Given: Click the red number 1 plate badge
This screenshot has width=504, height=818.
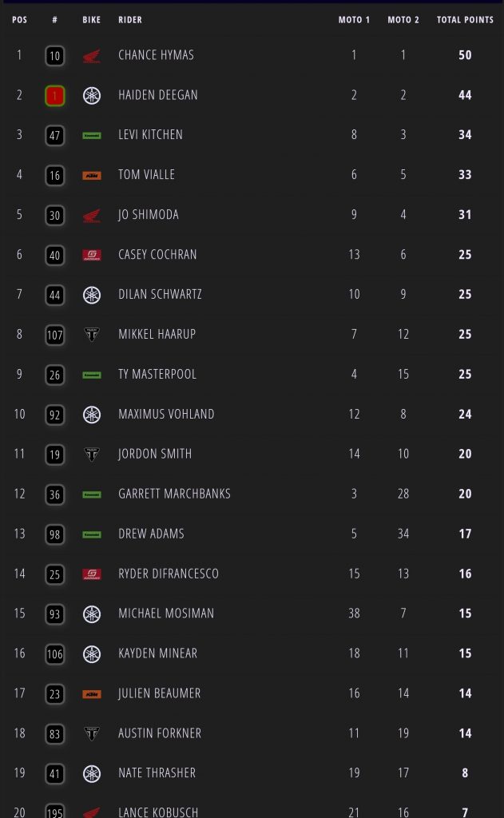Looking at the screenshot, I should pyautogui.click(x=54, y=95).
